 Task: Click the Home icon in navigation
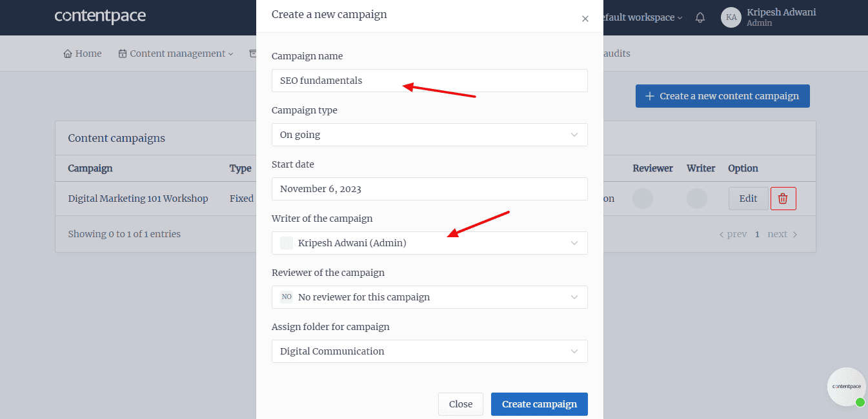click(x=68, y=54)
